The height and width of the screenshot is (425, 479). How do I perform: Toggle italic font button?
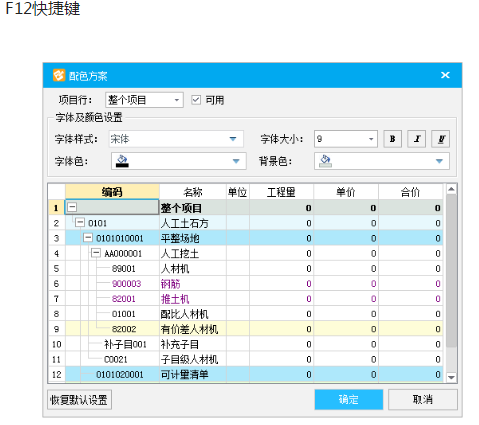coord(417,139)
